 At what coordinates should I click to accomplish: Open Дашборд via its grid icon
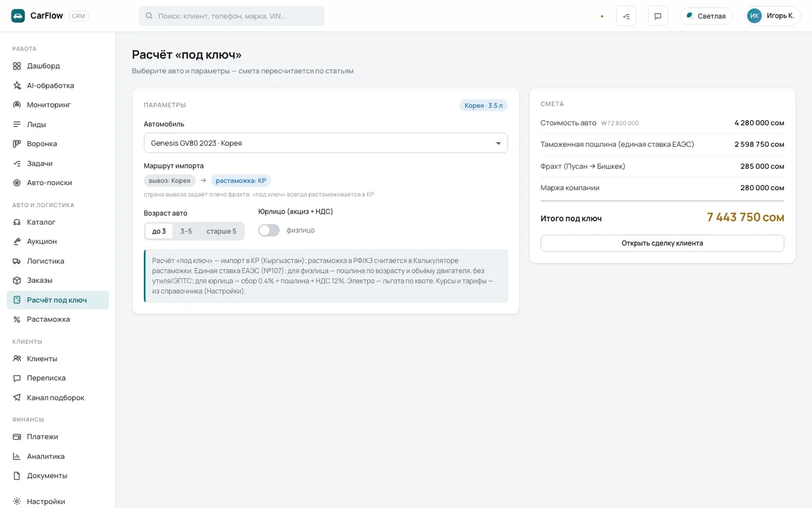pos(17,66)
